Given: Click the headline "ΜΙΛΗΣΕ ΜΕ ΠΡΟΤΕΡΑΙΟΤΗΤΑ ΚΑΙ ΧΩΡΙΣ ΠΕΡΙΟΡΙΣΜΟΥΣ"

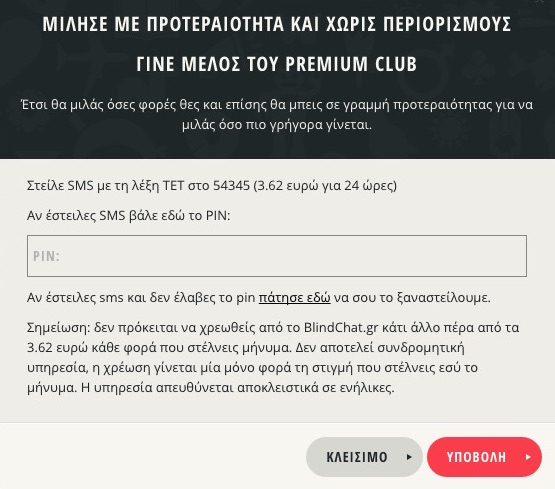Looking at the screenshot, I should pos(277,24).
